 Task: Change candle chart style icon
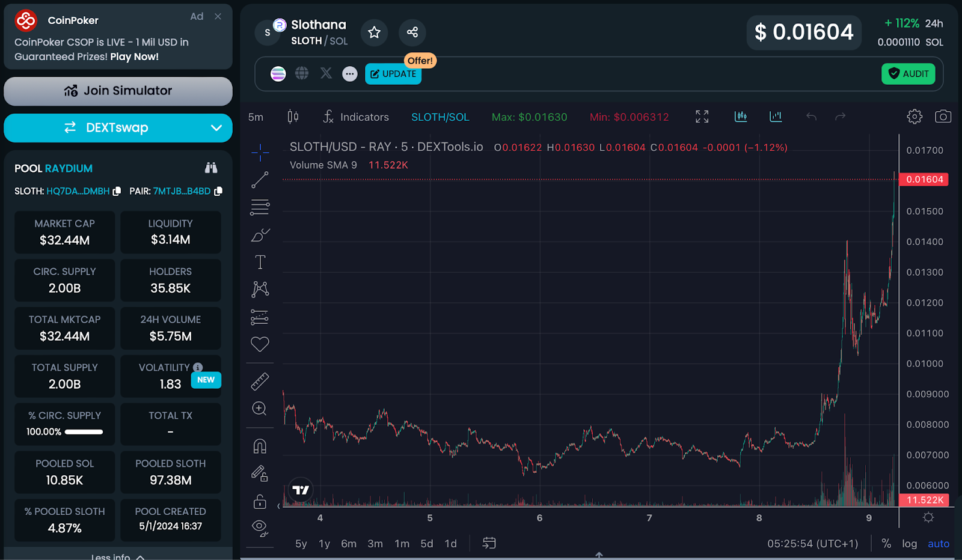(x=293, y=117)
